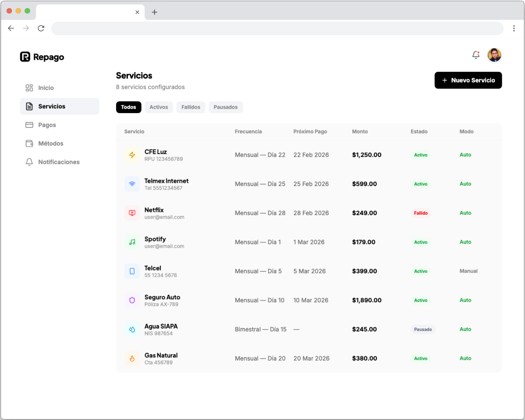Open the browser three-dot menu
Image resolution: width=525 pixels, height=420 pixels.
coord(514,28)
